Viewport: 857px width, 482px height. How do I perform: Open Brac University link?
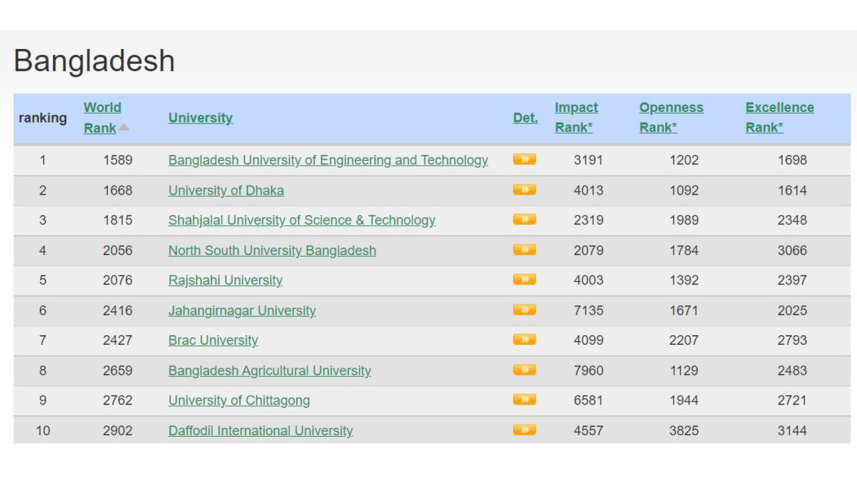click(213, 341)
